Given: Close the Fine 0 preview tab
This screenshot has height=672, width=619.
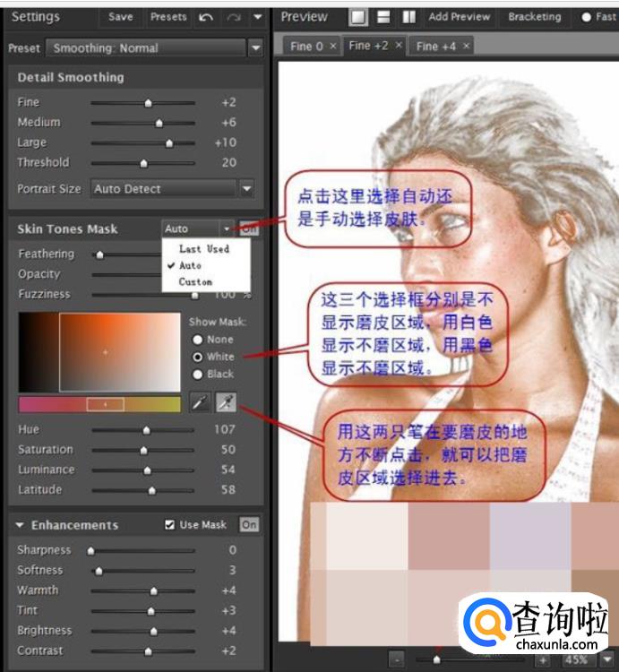Looking at the screenshot, I should click(333, 46).
